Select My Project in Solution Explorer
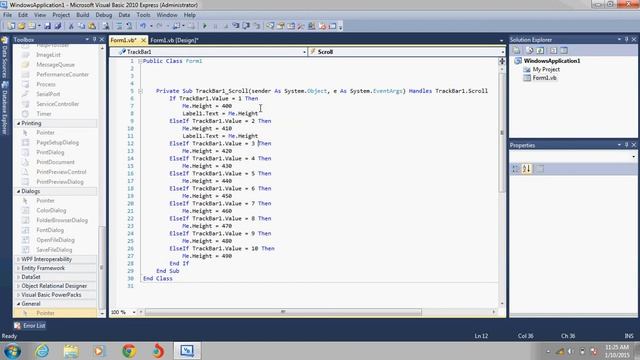The width and height of the screenshot is (640, 360). 546,69
